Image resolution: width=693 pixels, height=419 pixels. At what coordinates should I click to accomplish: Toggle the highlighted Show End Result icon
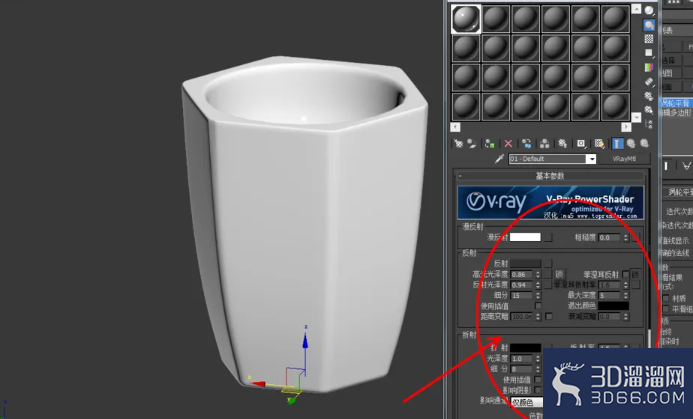pyautogui.click(x=617, y=143)
